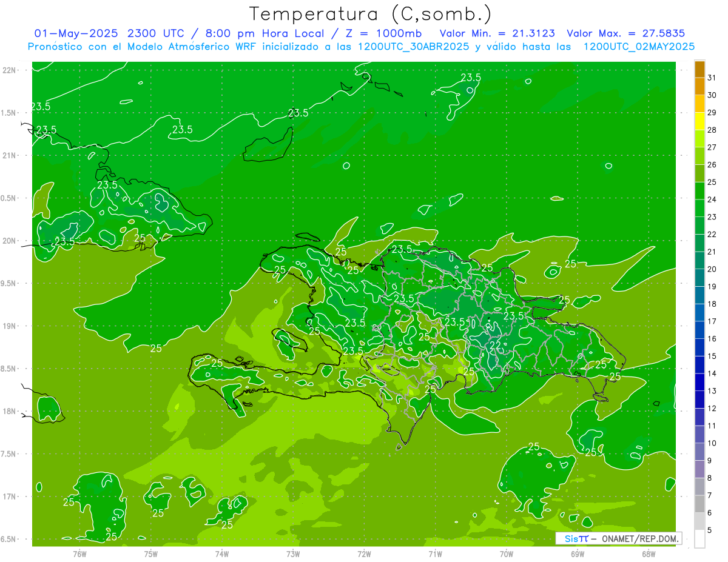Click the 70W longitude axis label
Image resolution: width=728 pixels, height=562 pixels.
click(x=507, y=554)
